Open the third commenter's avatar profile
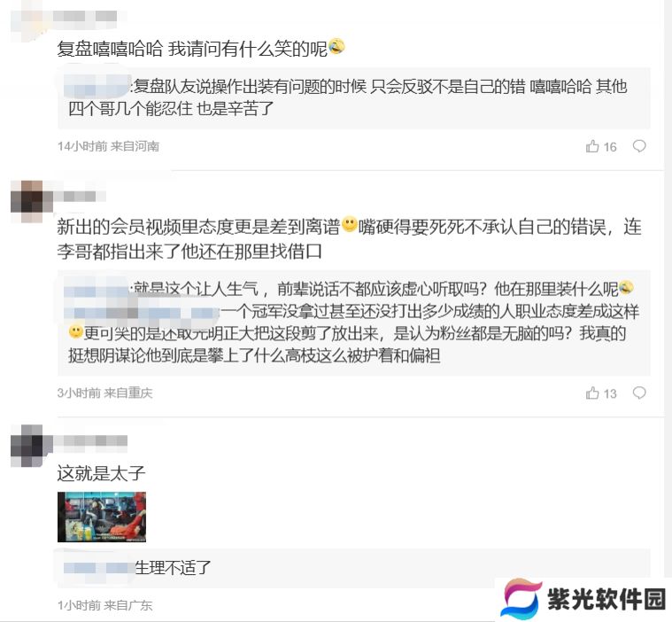The image size is (672, 622). pyautogui.click(x=27, y=446)
